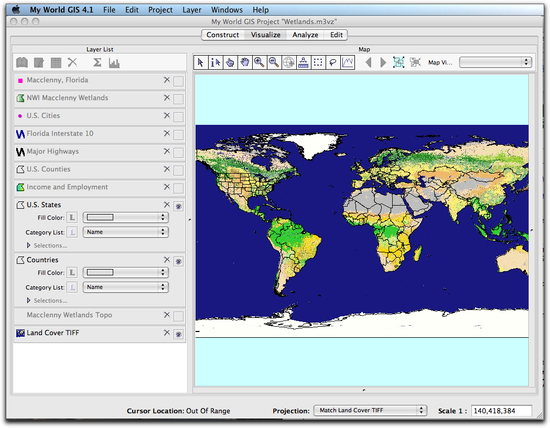Screen dimensions: 550x428
Task: Go to next map view arrow
Action: 383,62
